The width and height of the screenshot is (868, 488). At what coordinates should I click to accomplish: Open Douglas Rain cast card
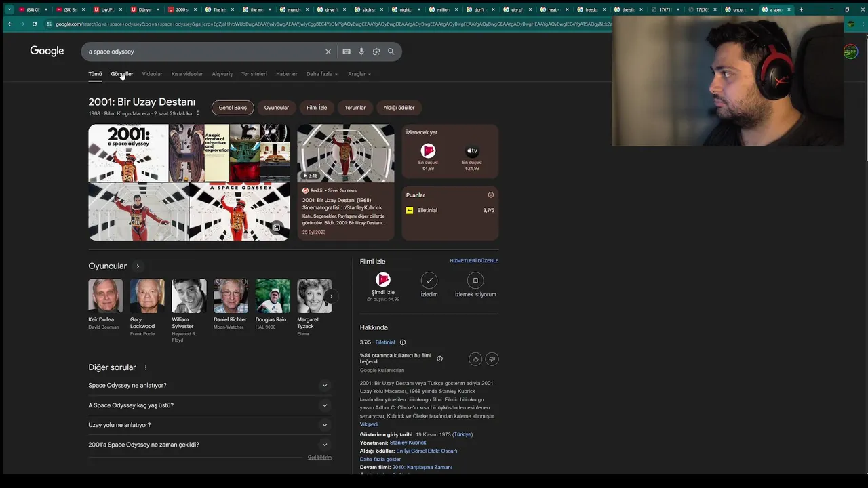(x=273, y=304)
